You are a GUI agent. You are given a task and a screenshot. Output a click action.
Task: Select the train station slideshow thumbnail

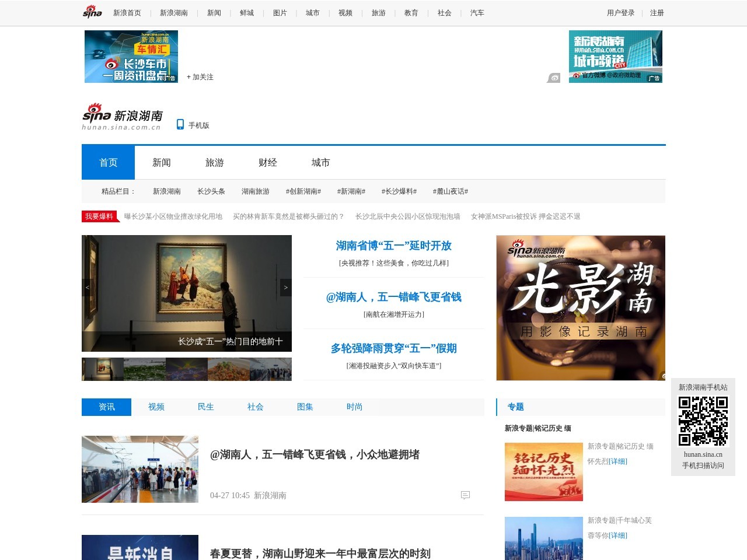(271, 369)
